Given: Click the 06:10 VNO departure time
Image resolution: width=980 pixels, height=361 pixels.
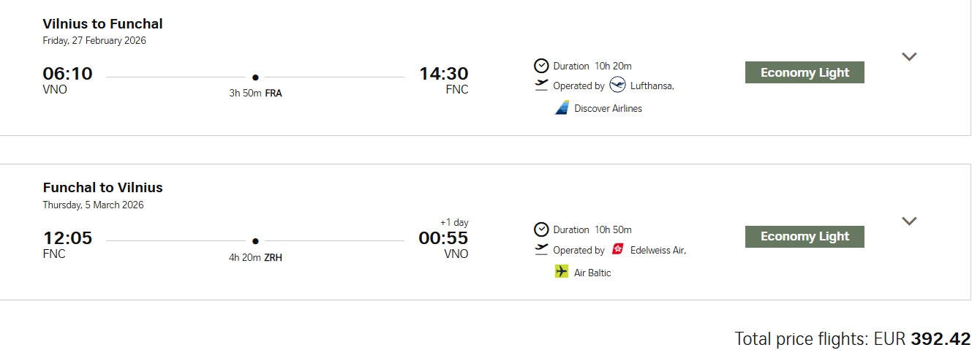Looking at the screenshot, I should 67,74.
